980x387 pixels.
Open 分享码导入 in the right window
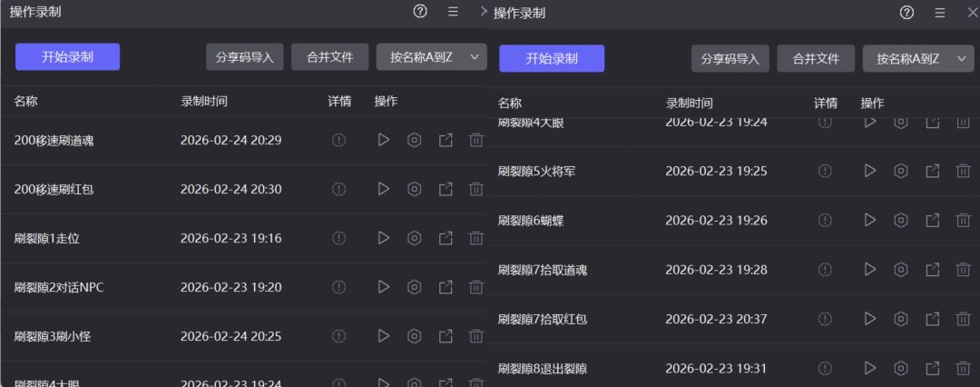(730, 58)
